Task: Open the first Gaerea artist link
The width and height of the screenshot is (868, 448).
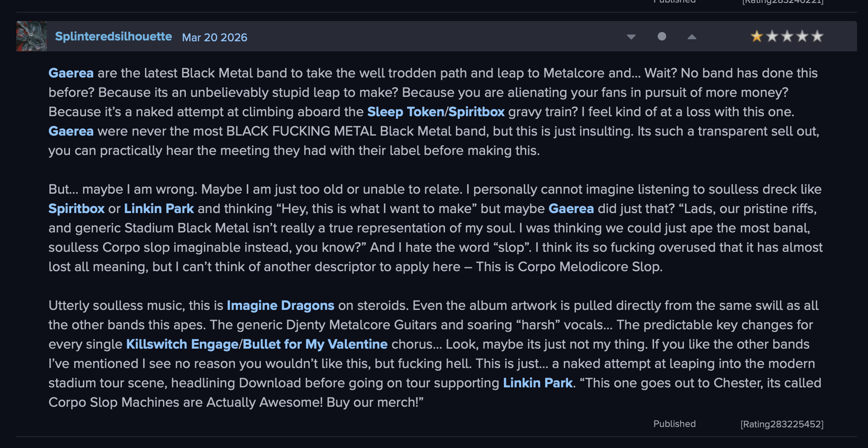Action: [x=71, y=73]
